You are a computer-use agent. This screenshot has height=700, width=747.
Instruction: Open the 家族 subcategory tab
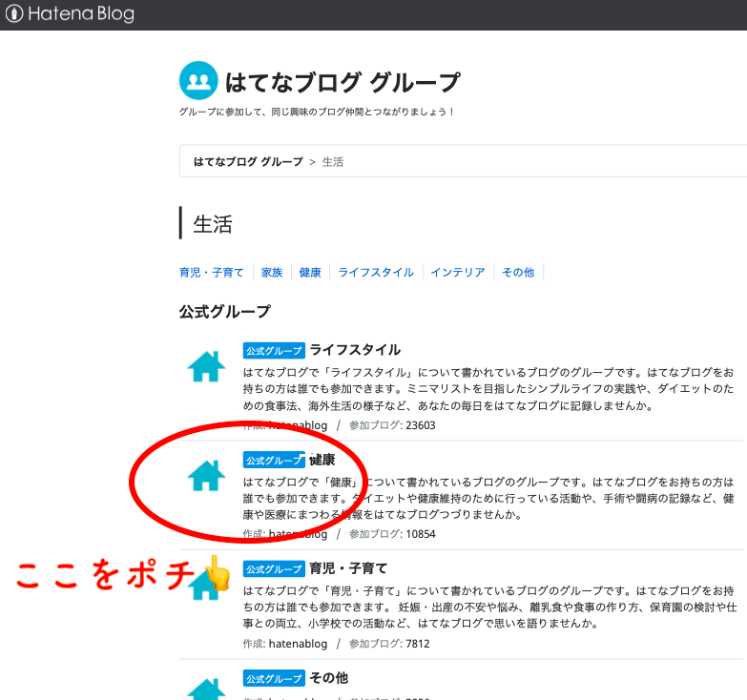(x=272, y=273)
